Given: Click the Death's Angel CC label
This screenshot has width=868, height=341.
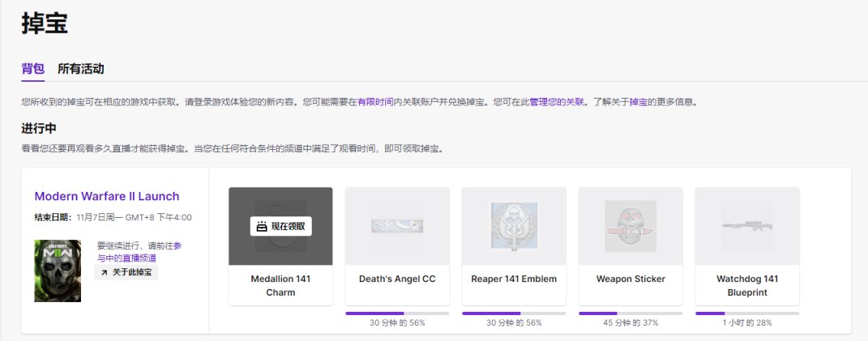Looking at the screenshot, I should click(397, 279).
